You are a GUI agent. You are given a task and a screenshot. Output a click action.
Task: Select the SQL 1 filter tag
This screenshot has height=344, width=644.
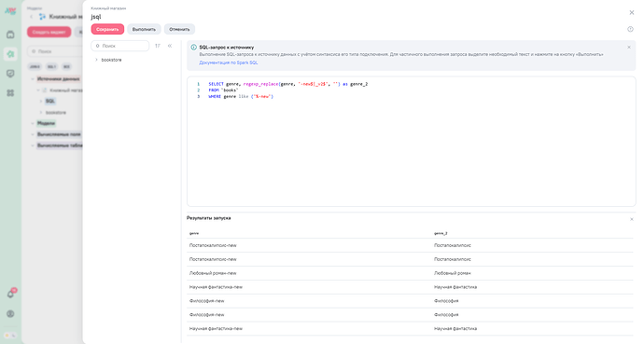(x=51, y=66)
